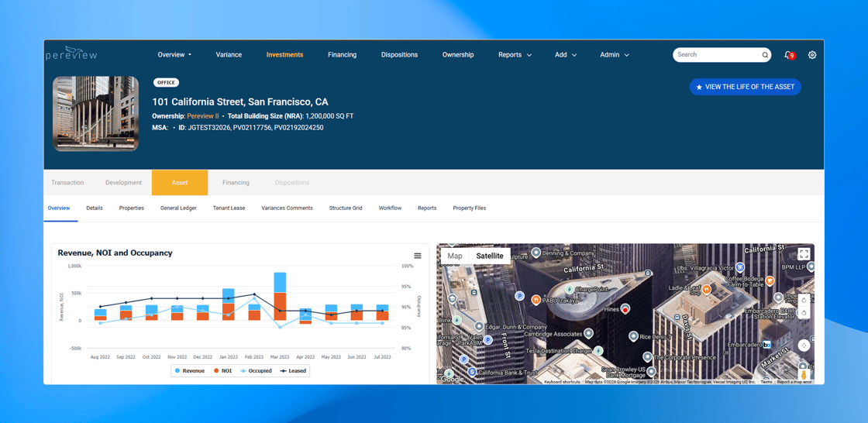The image size is (868, 423).
Task: Open the Variances Comments sub-tab
Action: [x=288, y=208]
